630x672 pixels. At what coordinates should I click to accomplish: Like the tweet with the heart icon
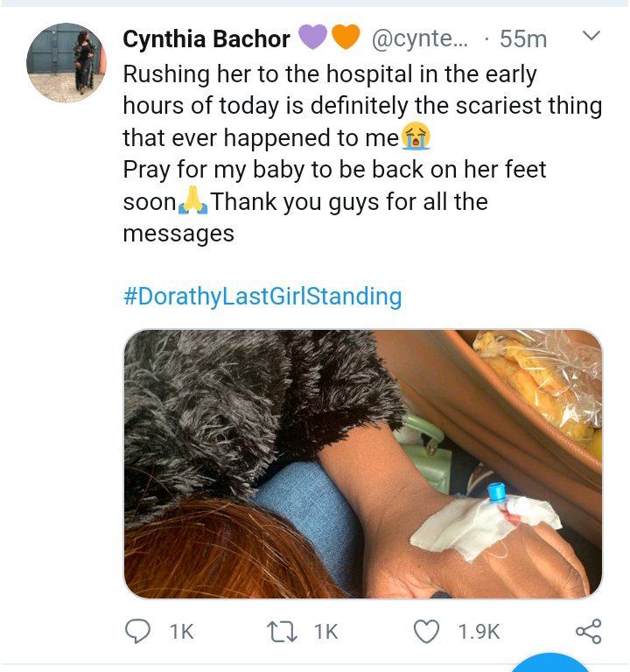pos(426,632)
